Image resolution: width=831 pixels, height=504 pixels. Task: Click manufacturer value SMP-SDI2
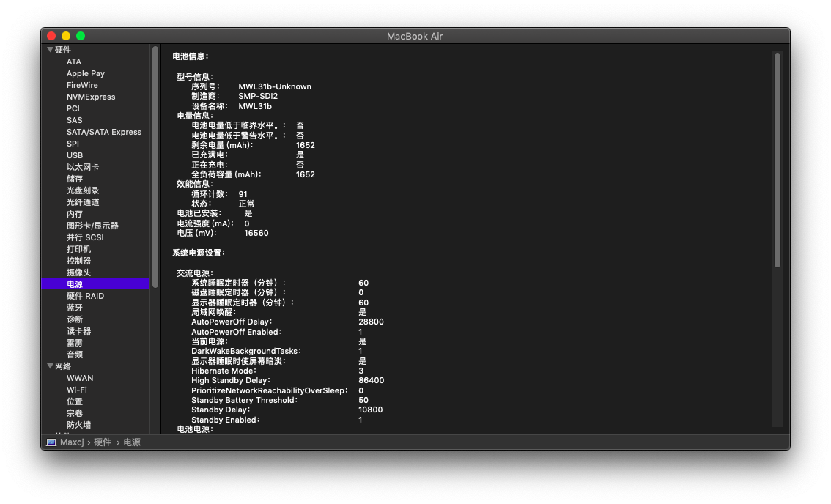pyautogui.click(x=257, y=96)
